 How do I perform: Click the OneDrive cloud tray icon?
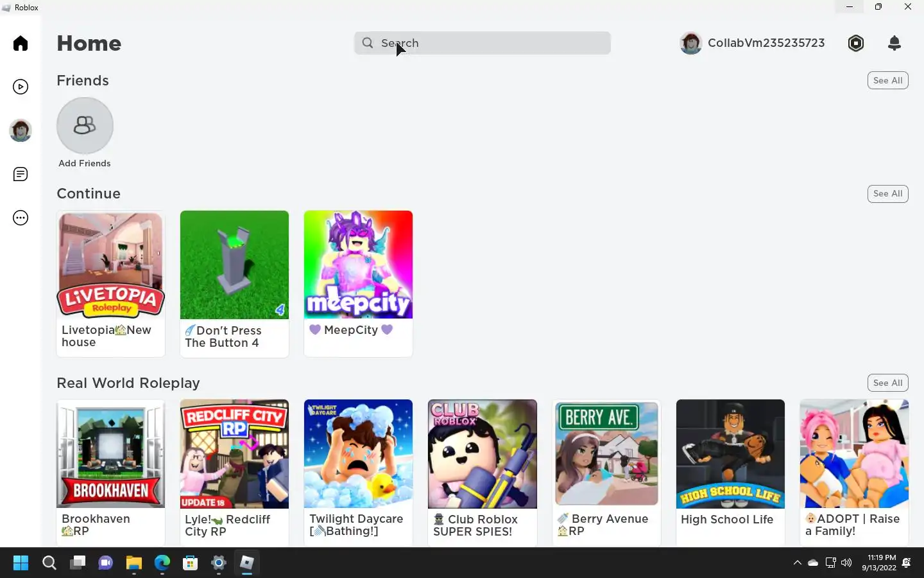pyautogui.click(x=813, y=563)
